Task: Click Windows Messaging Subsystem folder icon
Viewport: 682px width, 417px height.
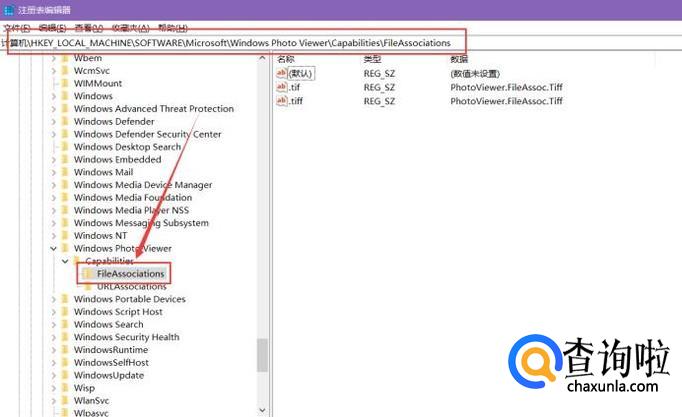Action: click(x=65, y=223)
